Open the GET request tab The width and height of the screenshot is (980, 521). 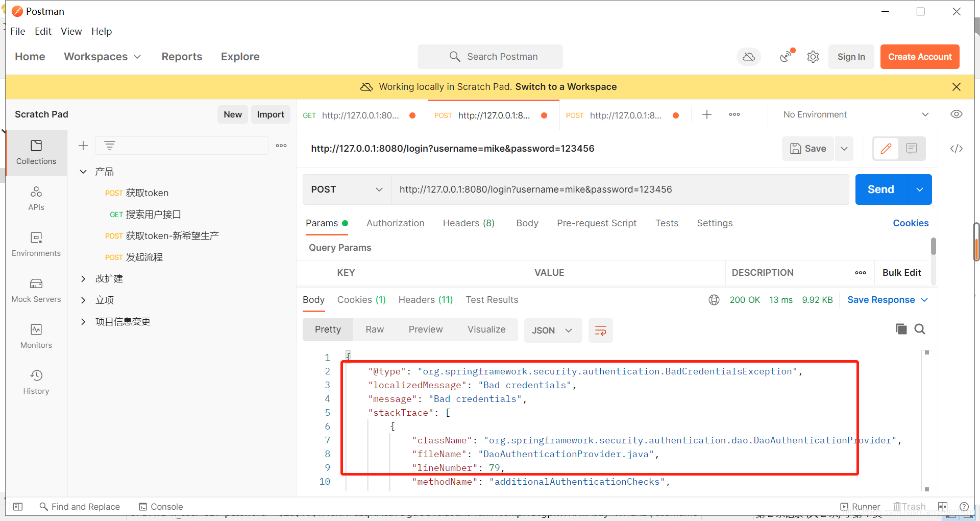361,115
